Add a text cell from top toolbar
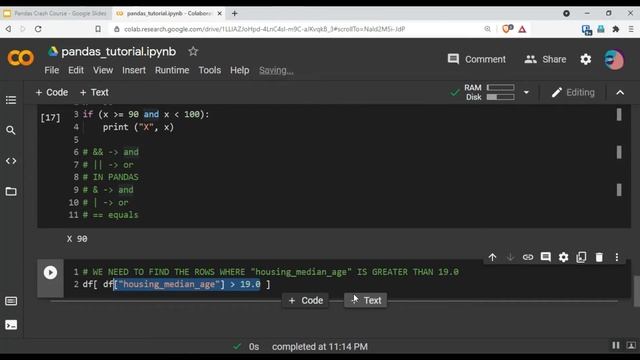640x360 pixels. point(94,92)
